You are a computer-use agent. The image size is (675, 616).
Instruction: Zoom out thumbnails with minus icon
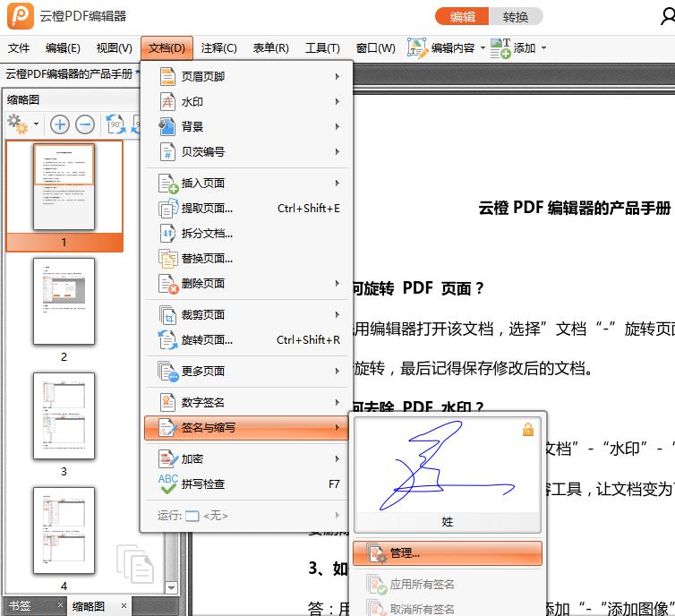tap(85, 124)
